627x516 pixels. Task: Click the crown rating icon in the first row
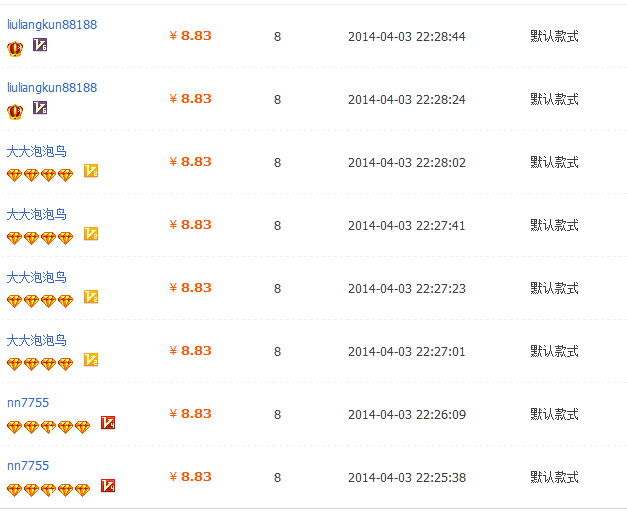click(15, 49)
